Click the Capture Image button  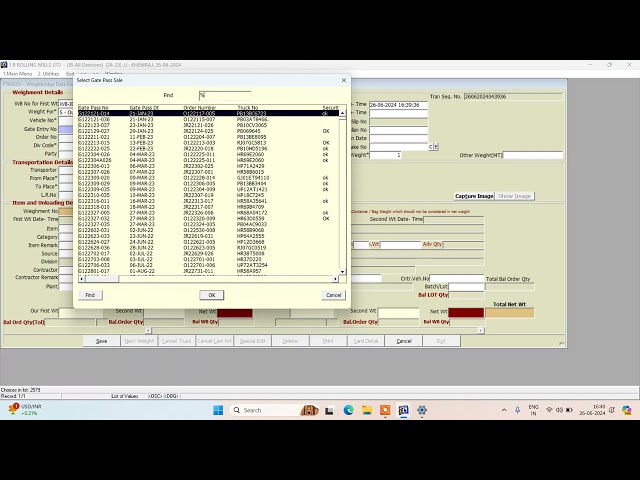click(x=474, y=196)
